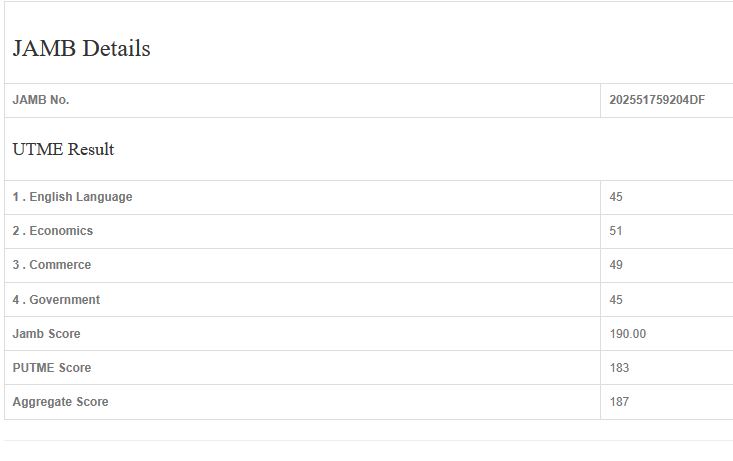Viewport: 733px width, 461px height.
Task: Click the JAMB Details heading
Action: (81, 48)
